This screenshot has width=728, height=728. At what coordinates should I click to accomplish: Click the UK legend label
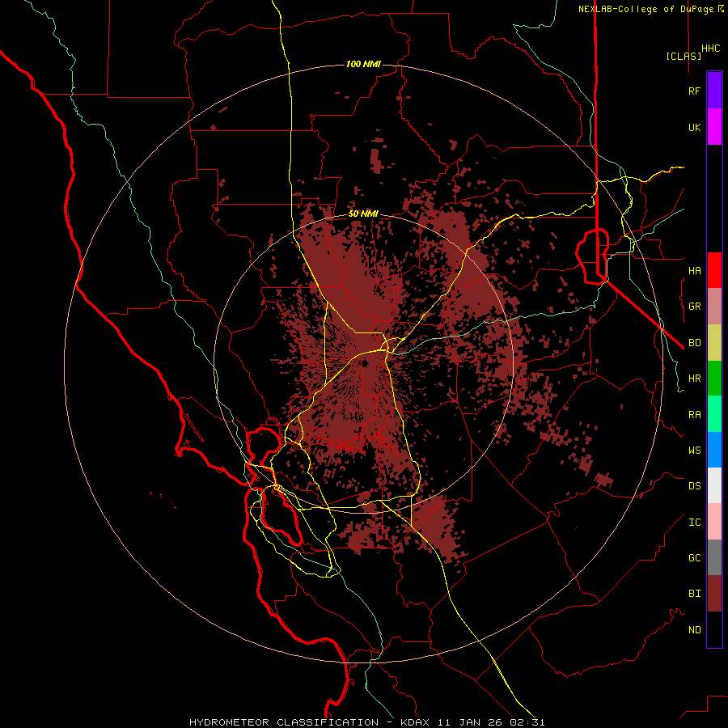(695, 127)
